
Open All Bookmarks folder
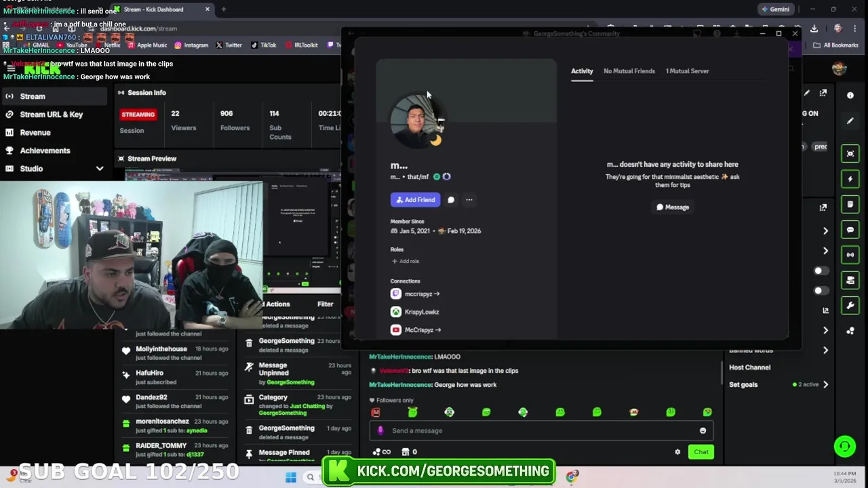(x=835, y=45)
